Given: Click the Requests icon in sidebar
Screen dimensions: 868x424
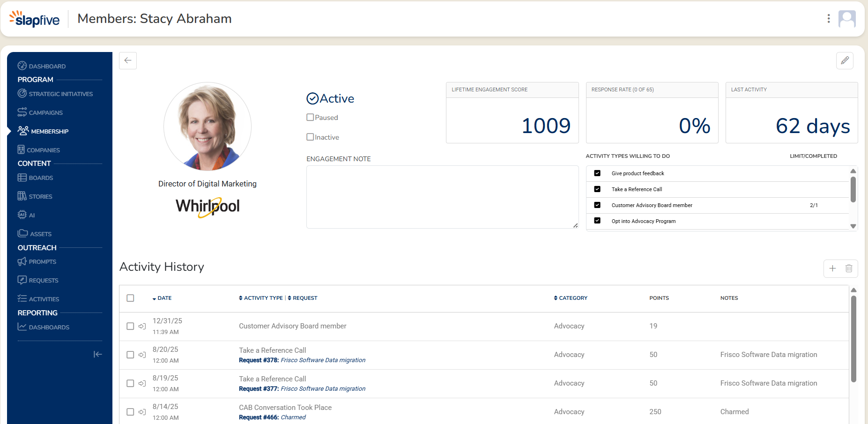Looking at the screenshot, I should click(x=22, y=280).
